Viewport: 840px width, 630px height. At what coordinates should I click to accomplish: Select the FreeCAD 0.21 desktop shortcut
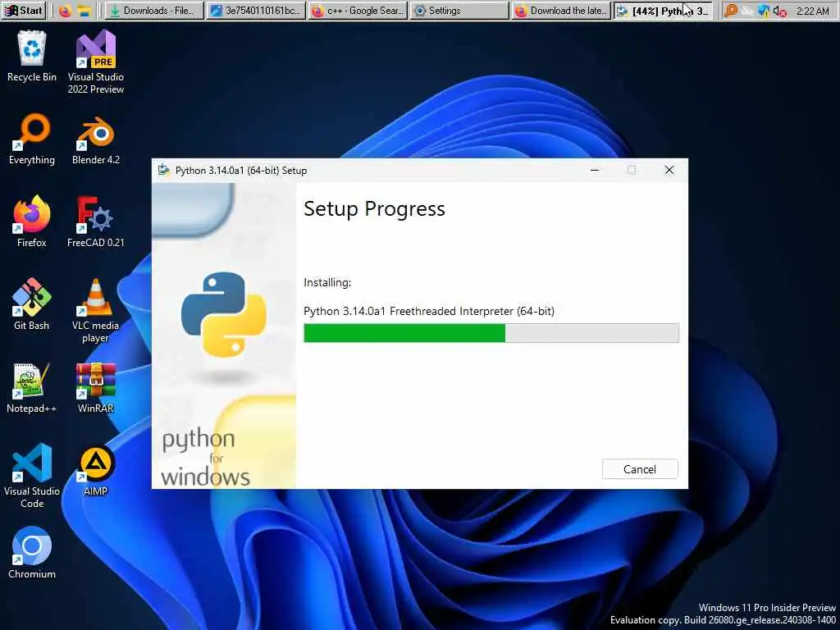(96, 221)
